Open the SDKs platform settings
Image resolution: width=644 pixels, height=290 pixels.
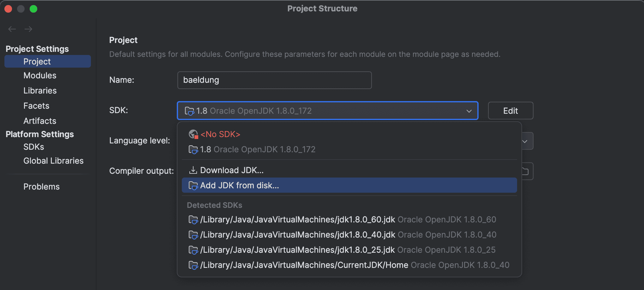34,147
